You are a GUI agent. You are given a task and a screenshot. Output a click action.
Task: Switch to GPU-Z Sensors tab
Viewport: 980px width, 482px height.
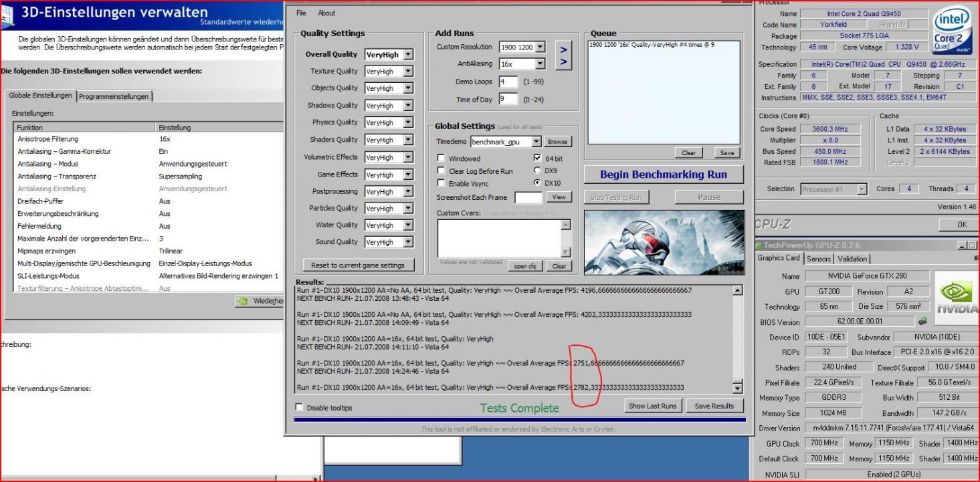(x=819, y=259)
